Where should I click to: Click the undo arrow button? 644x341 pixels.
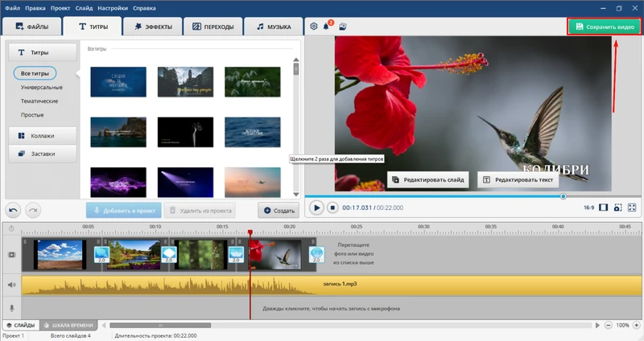coord(13,209)
